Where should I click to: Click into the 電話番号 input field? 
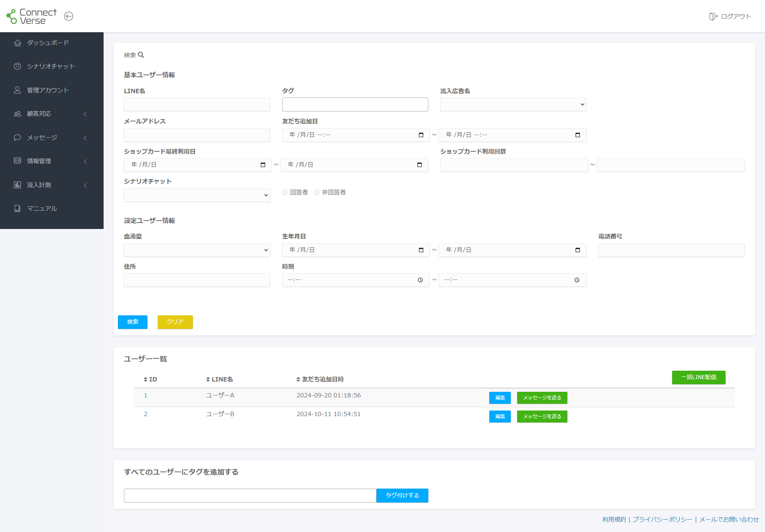click(x=671, y=250)
